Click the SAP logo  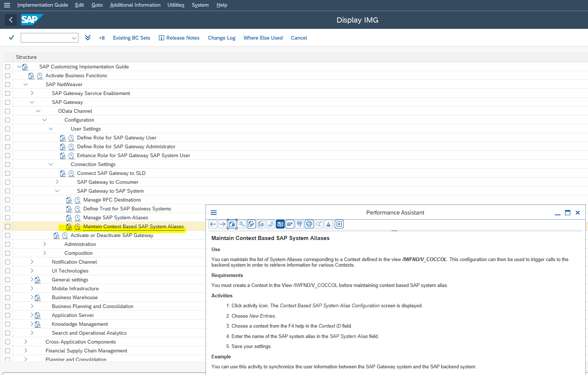(32, 20)
